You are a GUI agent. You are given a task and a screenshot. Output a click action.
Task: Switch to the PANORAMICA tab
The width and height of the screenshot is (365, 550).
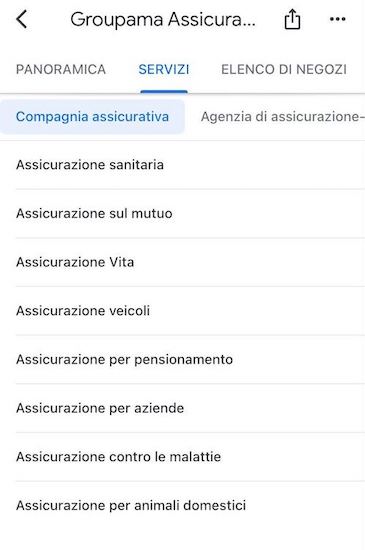point(61,69)
